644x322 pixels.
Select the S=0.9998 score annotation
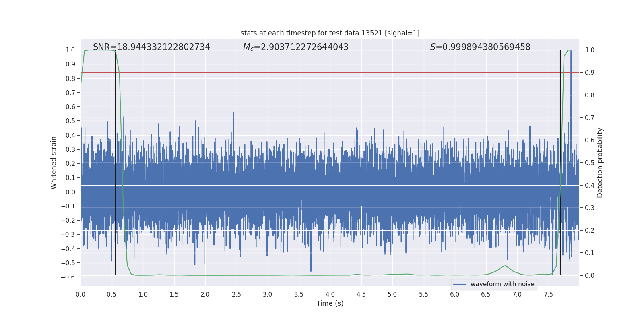coord(480,47)
